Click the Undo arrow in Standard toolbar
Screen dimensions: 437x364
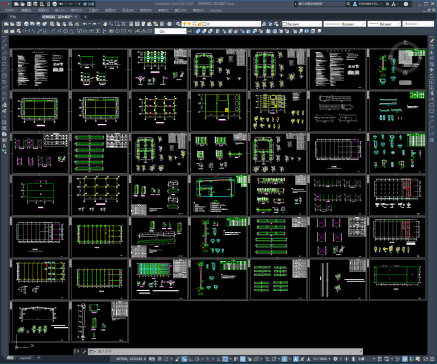[85, 24]
